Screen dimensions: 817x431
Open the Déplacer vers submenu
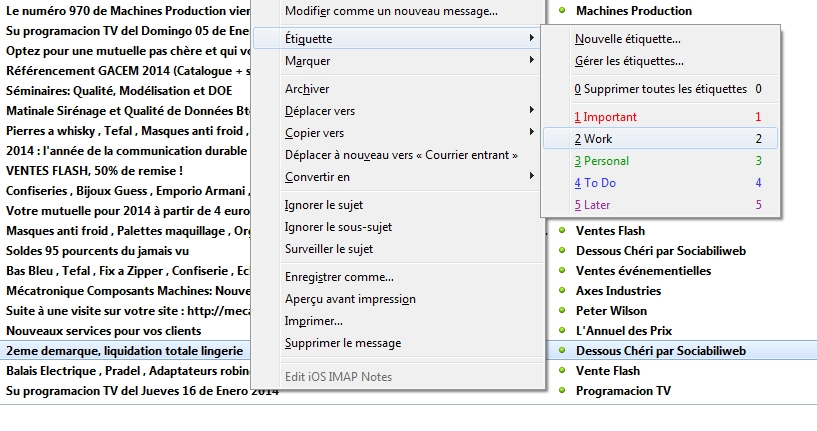pyautogui.click(x=320, y=111)
